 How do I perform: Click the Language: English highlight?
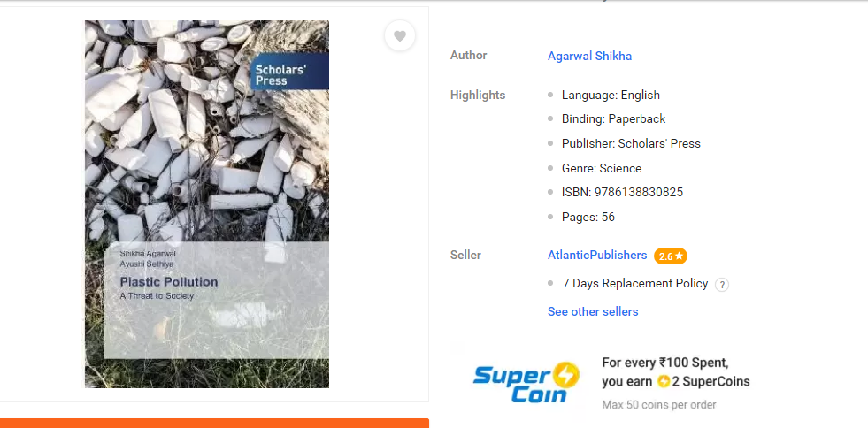coord(611,96)
